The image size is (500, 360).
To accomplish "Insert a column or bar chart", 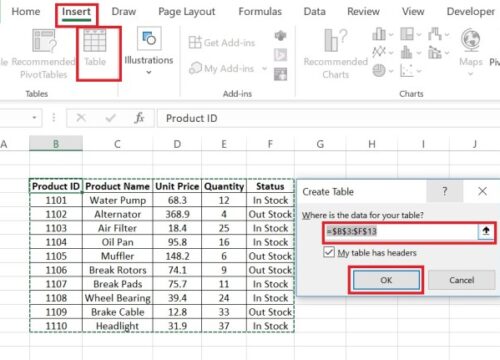I will click(x=379, y=34).
